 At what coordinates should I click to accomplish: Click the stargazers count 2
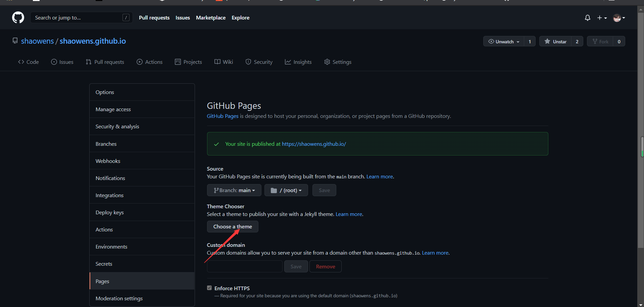[x=577, y=41]
